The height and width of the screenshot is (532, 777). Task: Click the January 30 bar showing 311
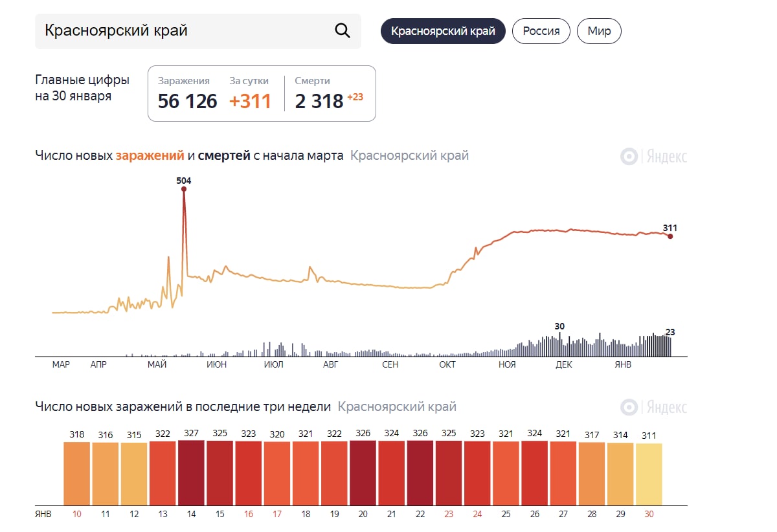pos(649,474)
